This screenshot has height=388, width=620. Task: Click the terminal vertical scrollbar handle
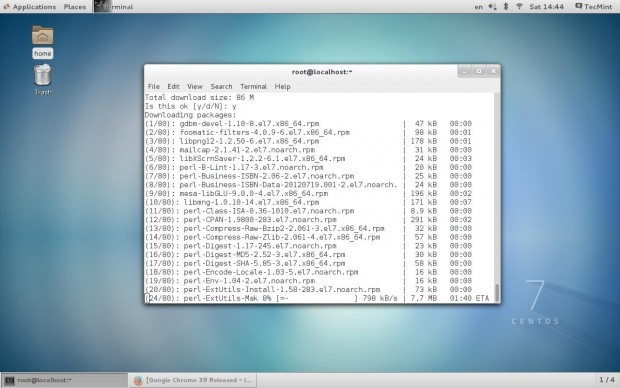[x=497, y=293]
